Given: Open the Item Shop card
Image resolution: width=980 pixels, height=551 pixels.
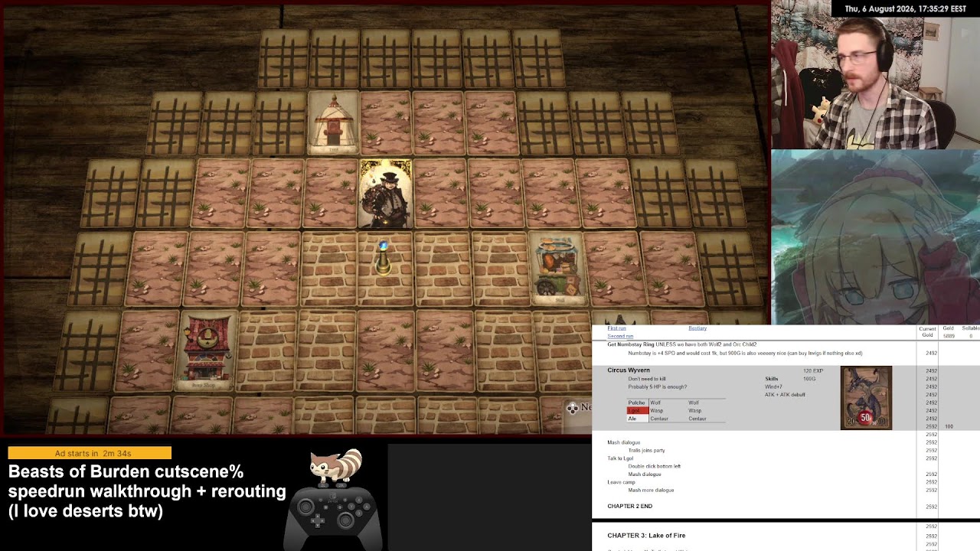Looking at the screenshot, I should click(x=207, y=350).
